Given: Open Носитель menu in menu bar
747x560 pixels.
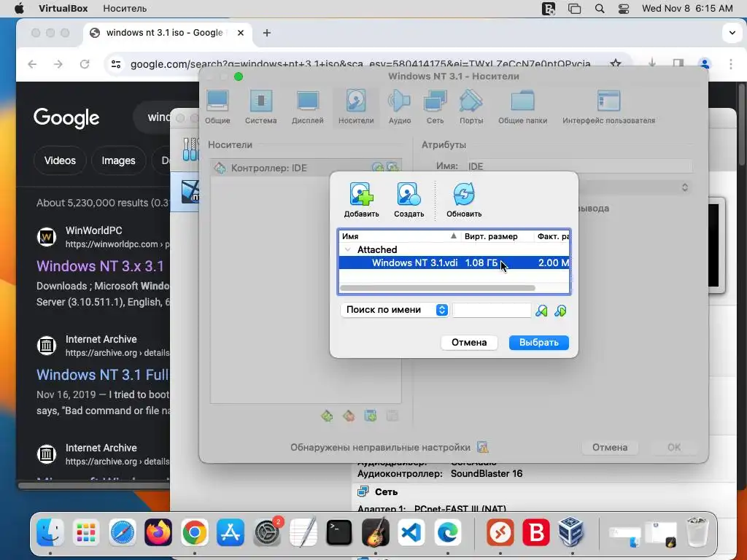Looking at the screenshot, I should click(125, 9).
